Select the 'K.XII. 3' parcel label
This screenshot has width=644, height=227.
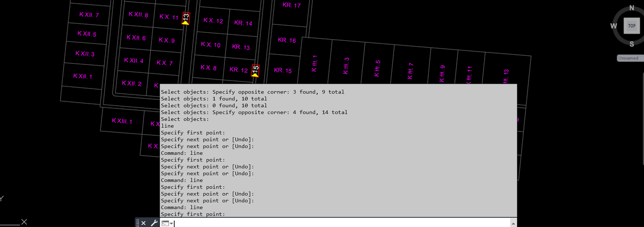point(85,54)
